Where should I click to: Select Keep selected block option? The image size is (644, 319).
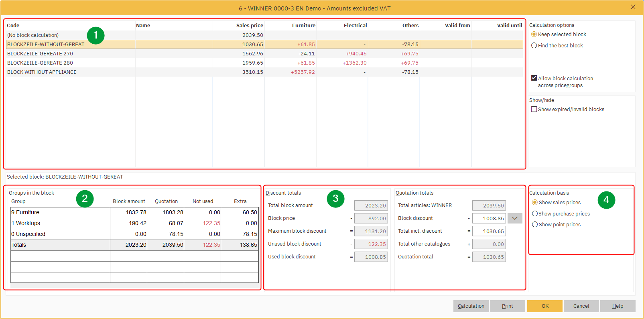tap(534, 35)
